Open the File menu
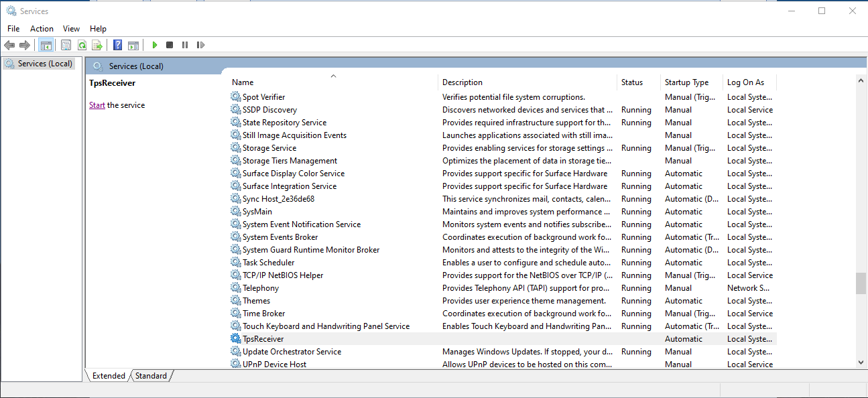868x398 pixels. coord(13,29)
